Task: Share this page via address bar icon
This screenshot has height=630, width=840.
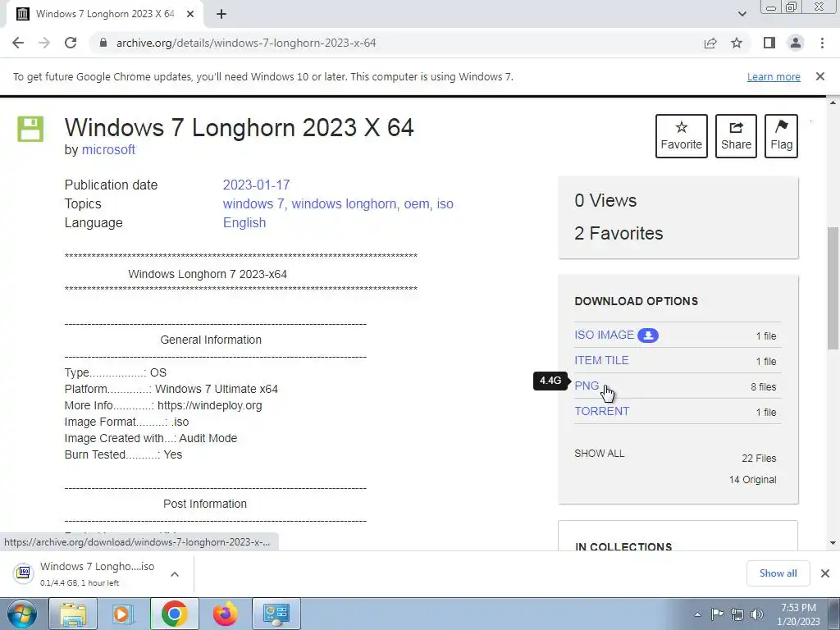Action: pyautogui.click(x=710, y=43)
